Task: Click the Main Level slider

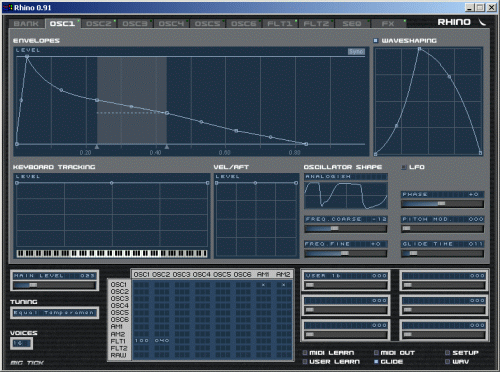Action: [54, 285]
